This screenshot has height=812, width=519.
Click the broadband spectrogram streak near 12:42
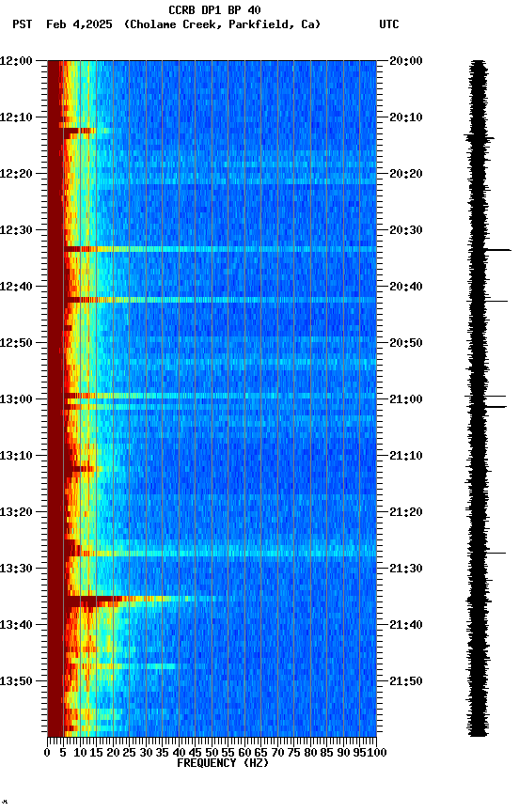click(220, 300)
